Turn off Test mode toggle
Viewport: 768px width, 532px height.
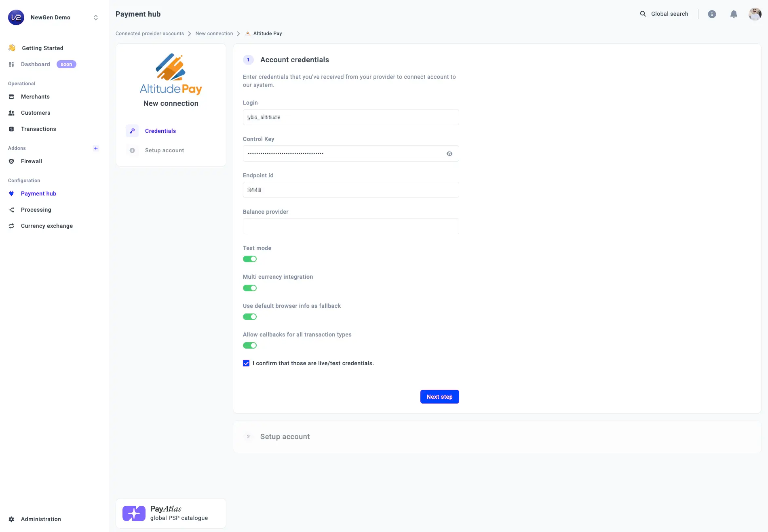tap(250, 259)
